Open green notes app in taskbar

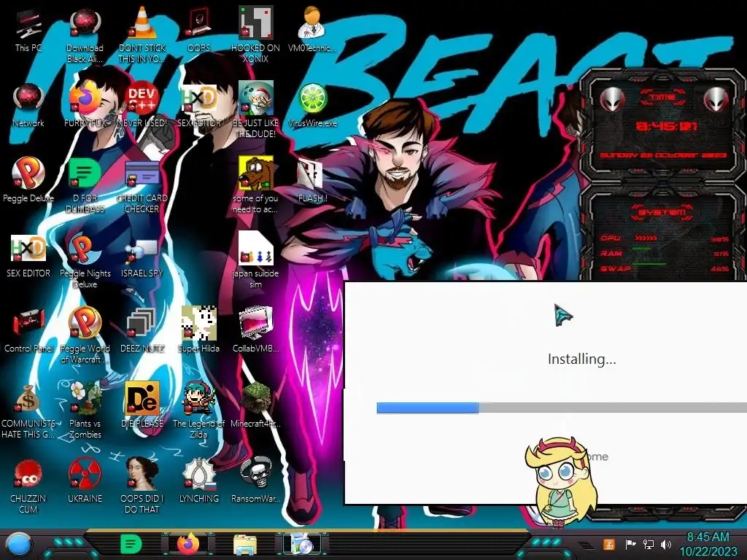tap(131, 544)
